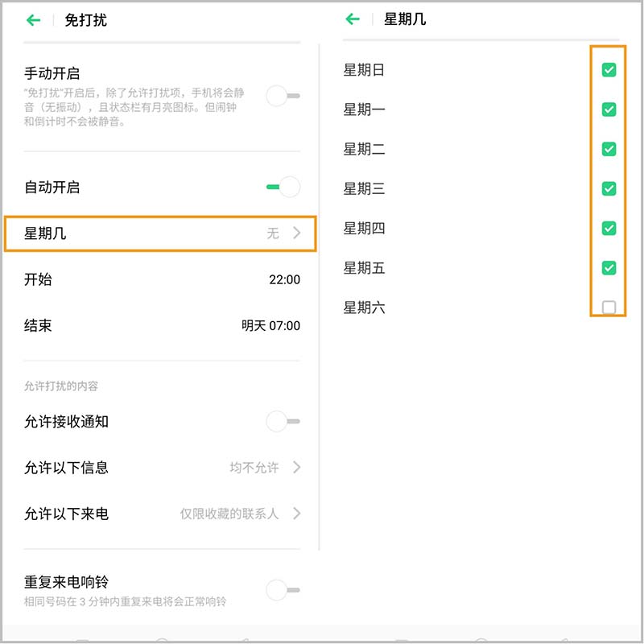The height and width of the screenshot is (644, 644).
Task: Uncheck the 星期五 checkbox
Action: point(609,267)
